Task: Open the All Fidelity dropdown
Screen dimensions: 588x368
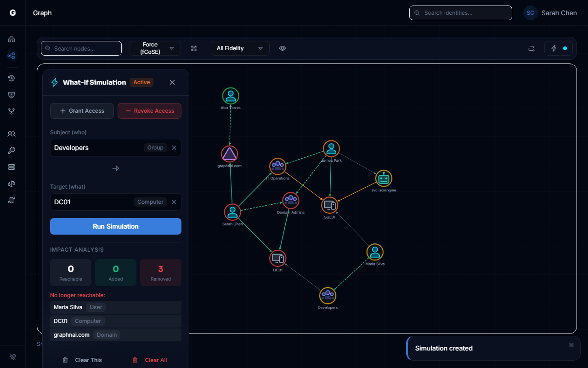Action: [x=240, y=48]
